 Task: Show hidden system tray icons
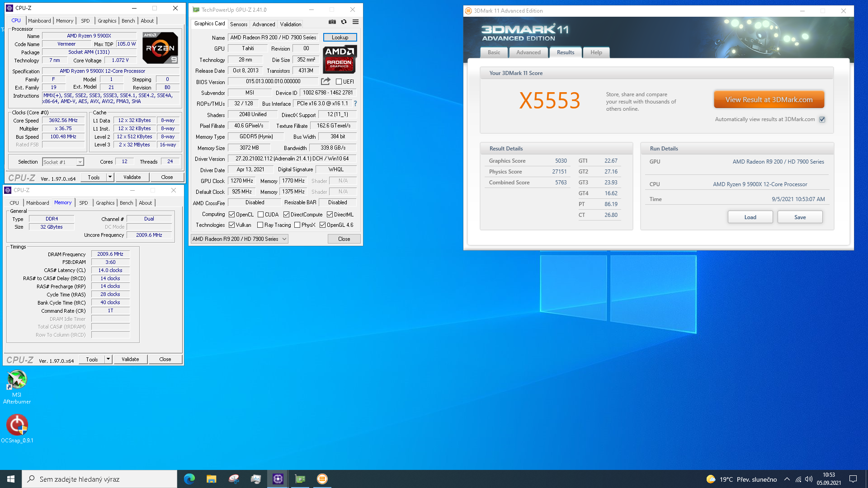(787, 479)
